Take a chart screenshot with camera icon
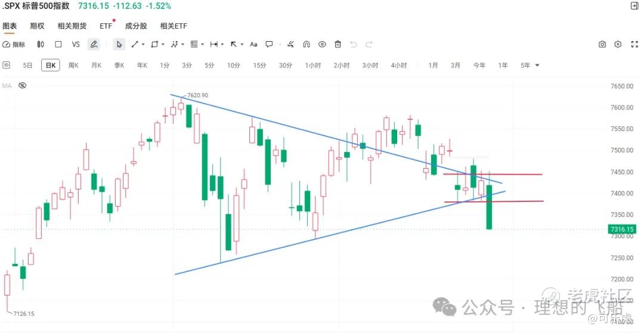The width and height of the screenshot is (644, 333). coord(602,44)
